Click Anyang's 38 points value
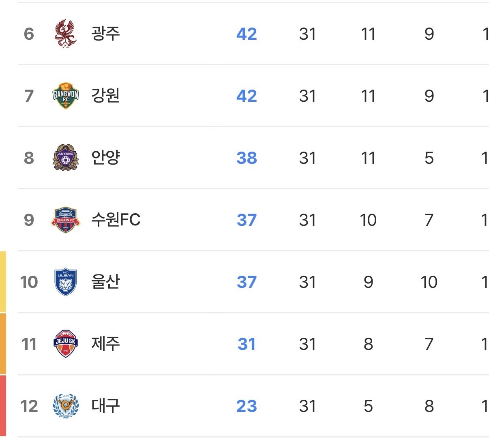Image resolution: width=489 pixels, height=448 pixels. [x=247, y=158]
